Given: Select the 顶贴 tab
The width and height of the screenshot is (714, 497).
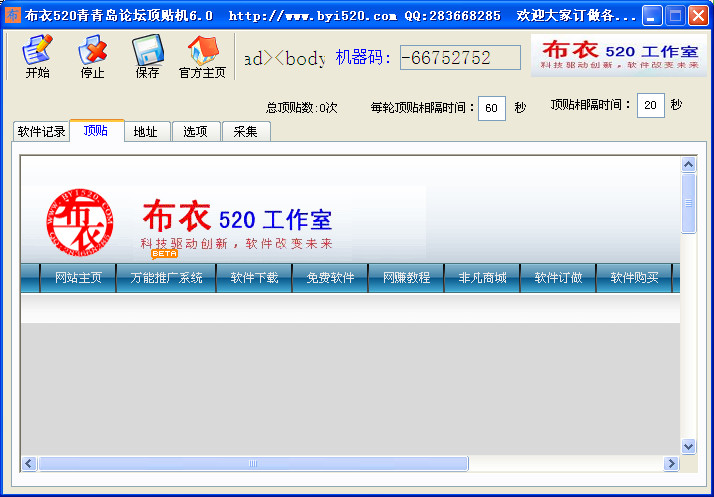Looking at the screenshot, I should coord(96,131).
